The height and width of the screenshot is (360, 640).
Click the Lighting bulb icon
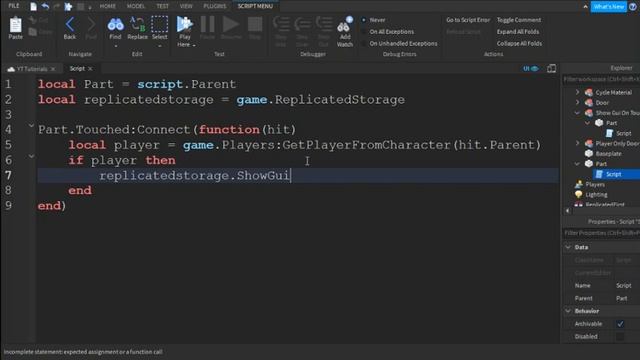pos(579,195)
